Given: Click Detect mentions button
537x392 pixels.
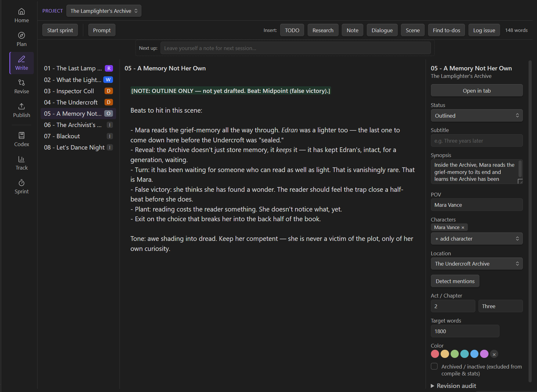Looking at the screenshot, I should [455, 281].
